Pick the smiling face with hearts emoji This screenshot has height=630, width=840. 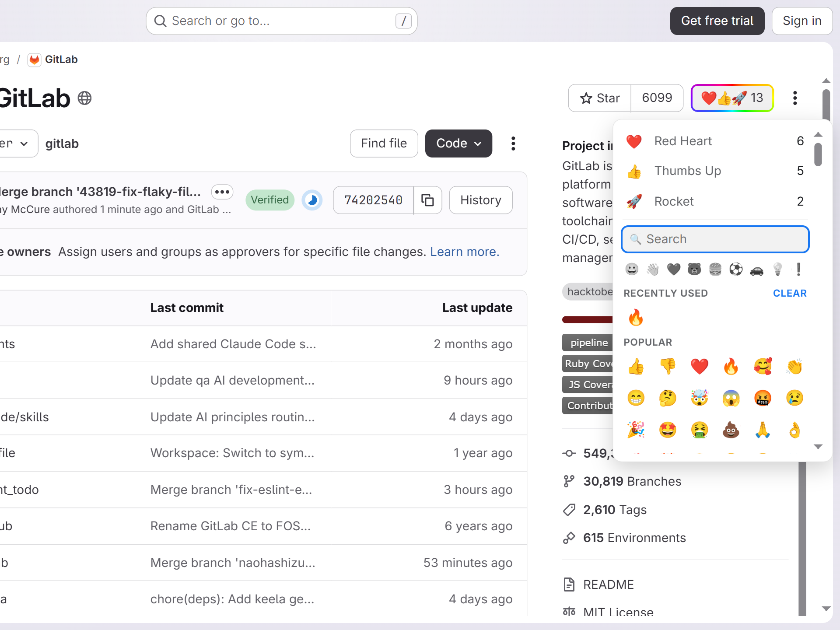[763, 366]
